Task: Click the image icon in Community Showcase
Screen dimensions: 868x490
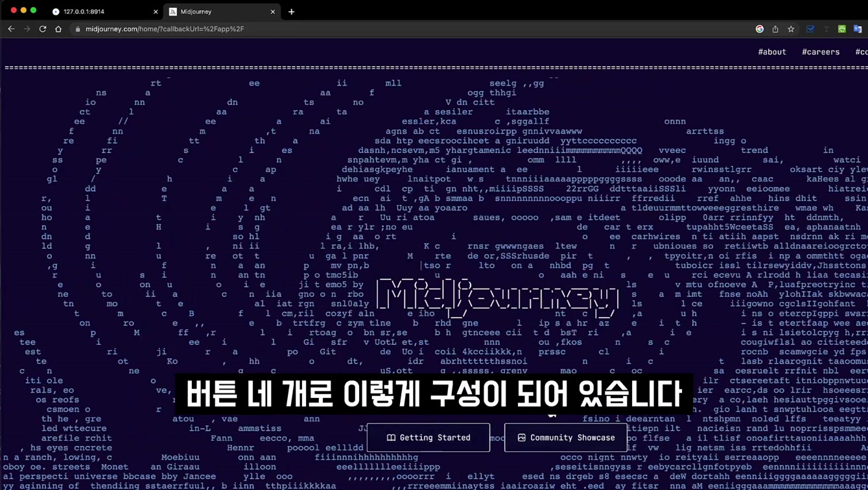Action: (521, 437)
